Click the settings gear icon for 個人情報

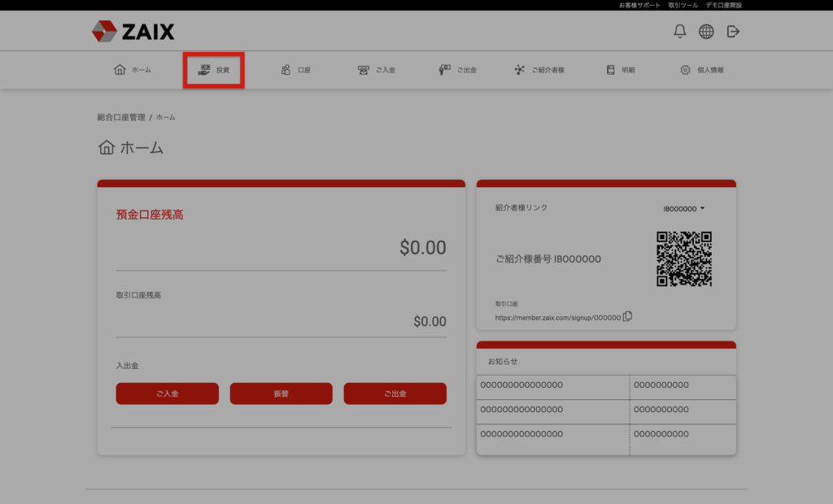pyautogui.click(x=685, y=70)
